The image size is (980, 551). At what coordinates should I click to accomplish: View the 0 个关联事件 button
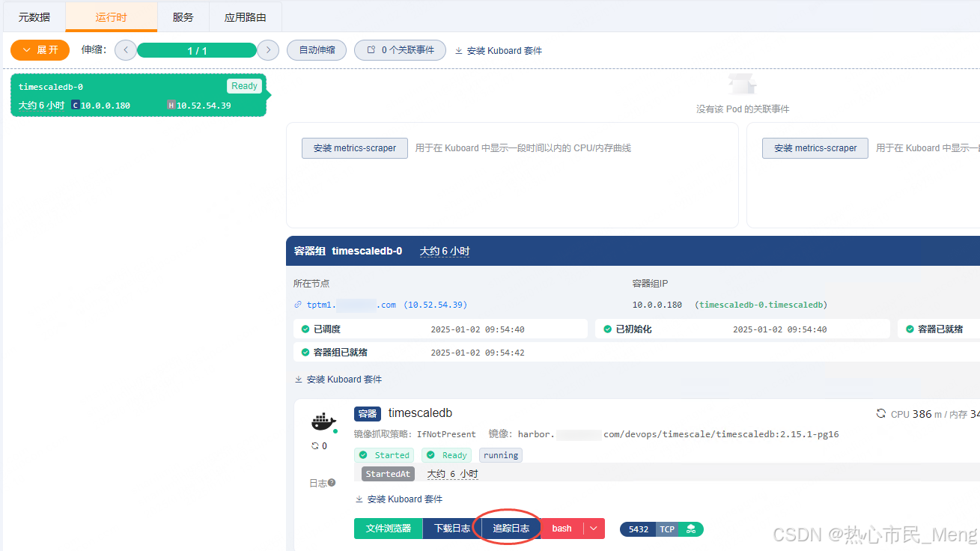tap(400, 50)
